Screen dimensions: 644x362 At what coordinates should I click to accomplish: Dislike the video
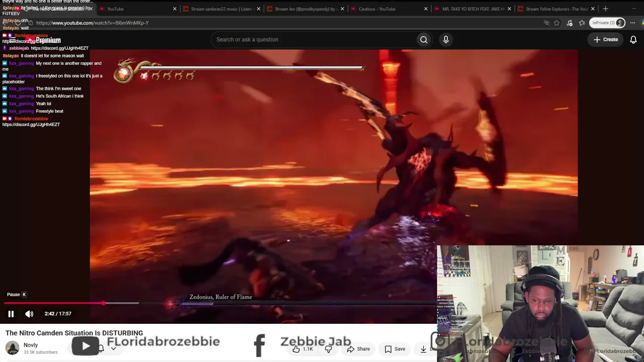[x=329, y=349]
